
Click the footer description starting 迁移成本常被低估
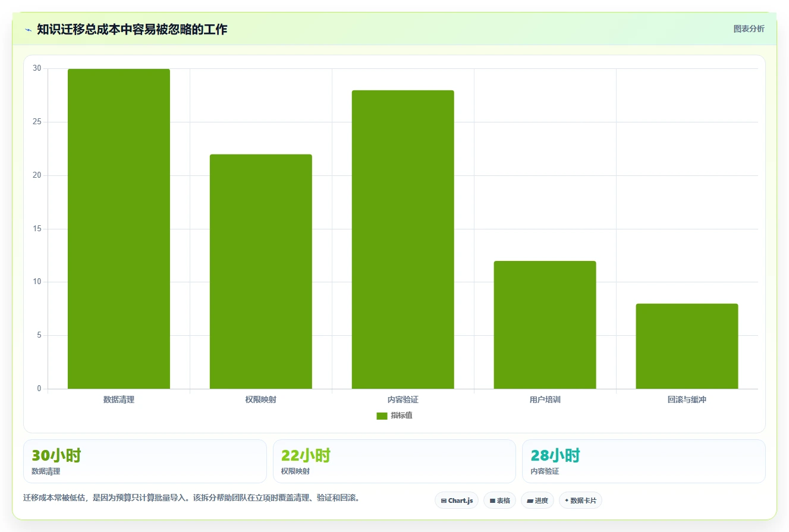pos(191,498)
